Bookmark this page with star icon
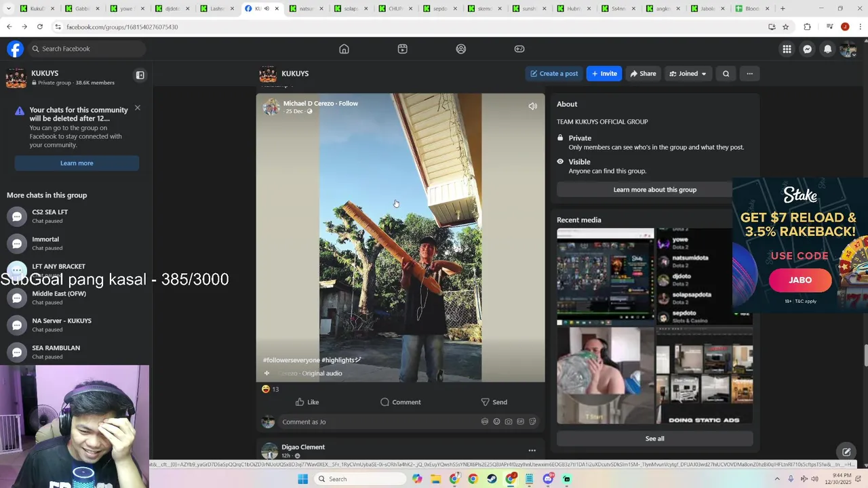The image size is (868, 488). (x=785, y=27)
